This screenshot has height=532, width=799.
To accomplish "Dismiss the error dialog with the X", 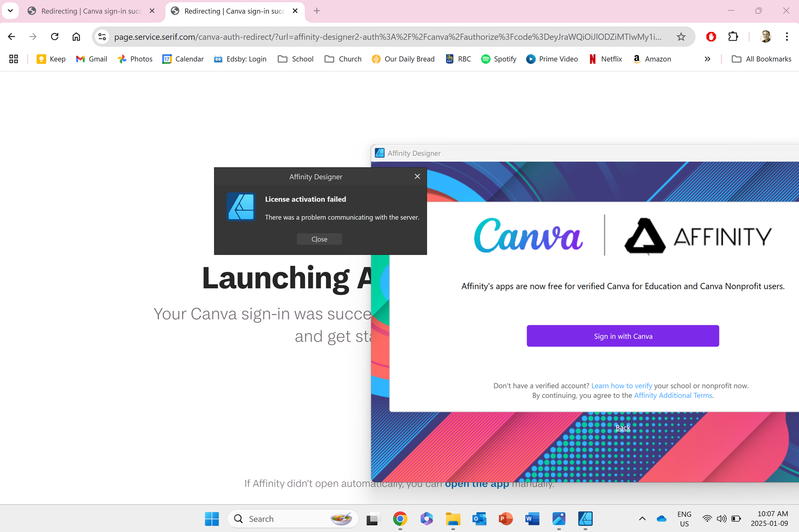I will (417, 176).
